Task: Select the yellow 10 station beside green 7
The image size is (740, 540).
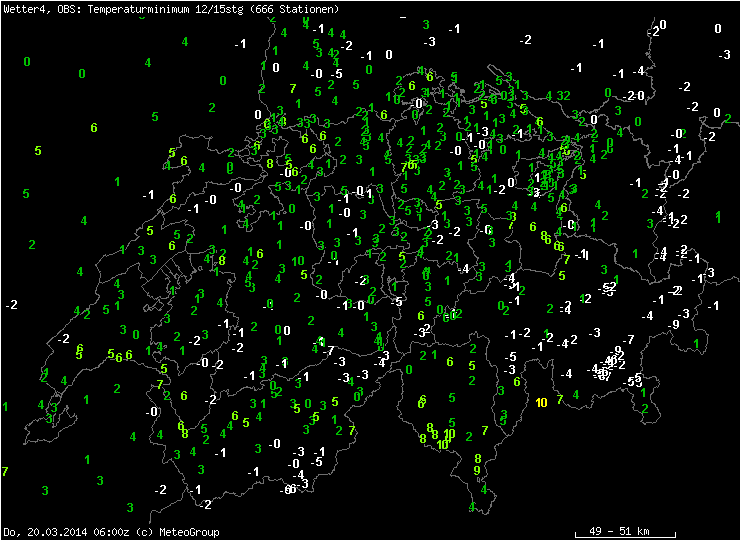Action: point(541,402)
